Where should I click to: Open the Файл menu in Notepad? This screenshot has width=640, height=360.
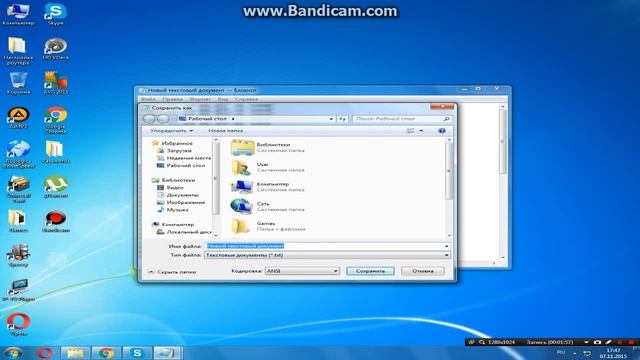coord(149,99)
